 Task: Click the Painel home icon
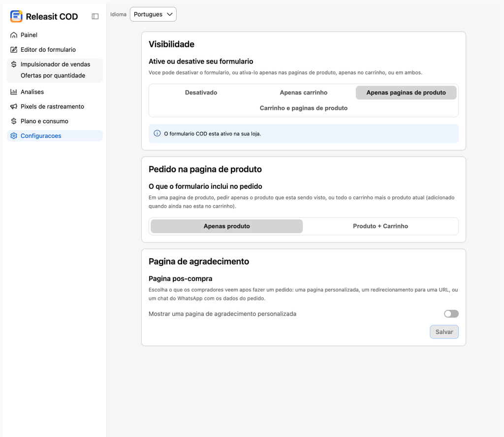tap(13, 35)
